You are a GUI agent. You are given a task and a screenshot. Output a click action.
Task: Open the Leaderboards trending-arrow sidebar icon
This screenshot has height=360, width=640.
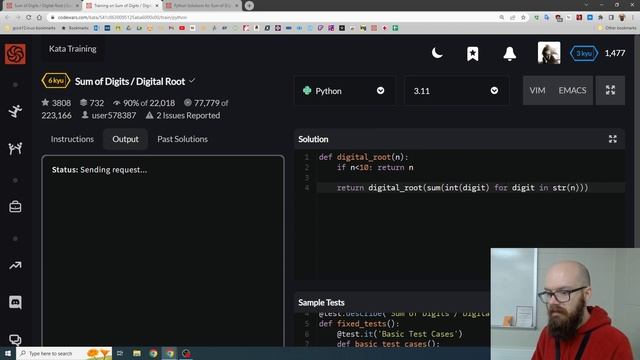click(x=15, y=266)
